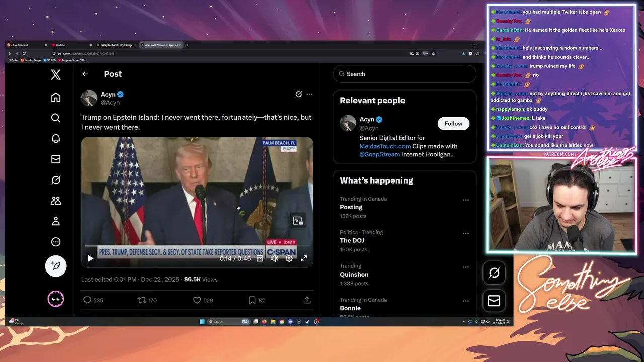Open Nothing Burger bookmark

pos(31,60)
